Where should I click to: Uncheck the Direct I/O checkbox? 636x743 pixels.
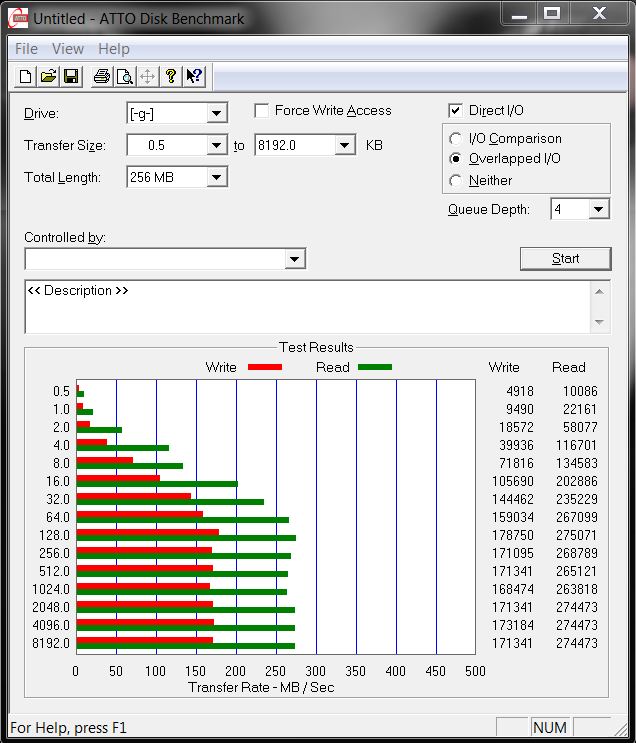tap(456, 111)
